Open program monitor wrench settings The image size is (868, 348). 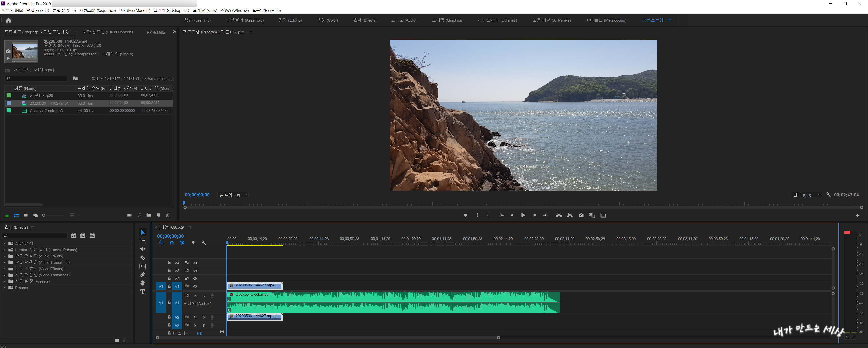click(828, 195)
